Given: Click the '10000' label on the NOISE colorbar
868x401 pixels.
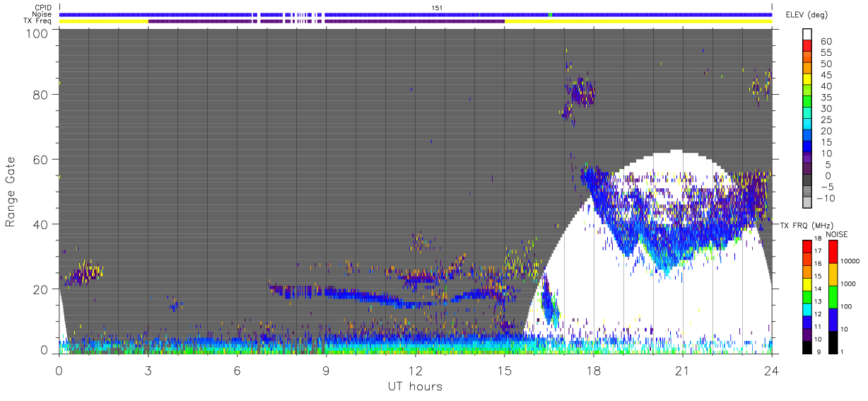Looking at the screenshot, I should tap(850, 262).
